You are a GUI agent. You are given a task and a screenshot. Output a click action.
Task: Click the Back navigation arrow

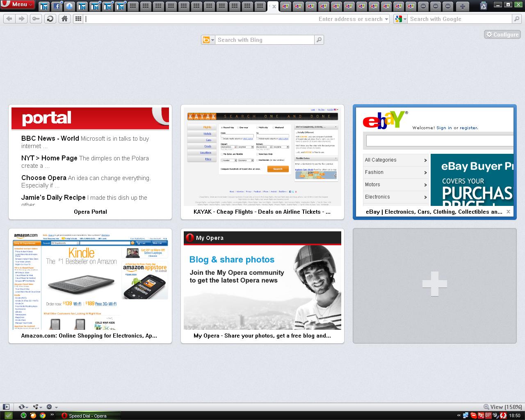pyautogui.click(x=9, y=19)
